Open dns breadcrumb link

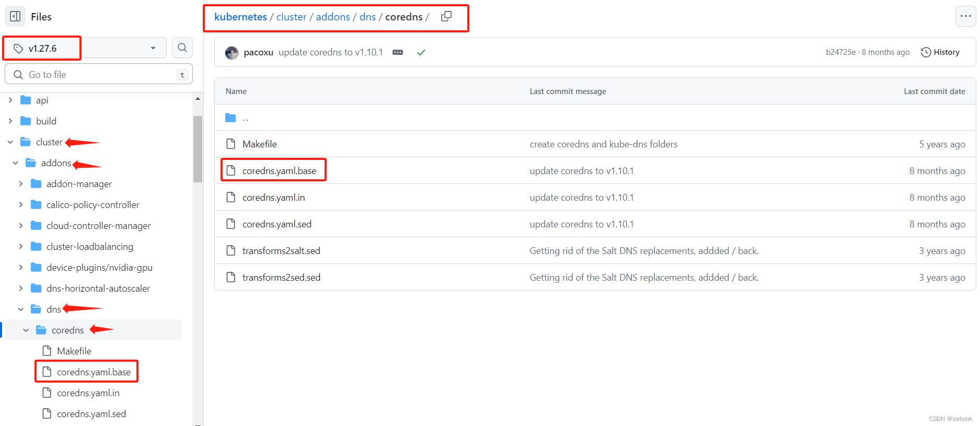[367, 17]
